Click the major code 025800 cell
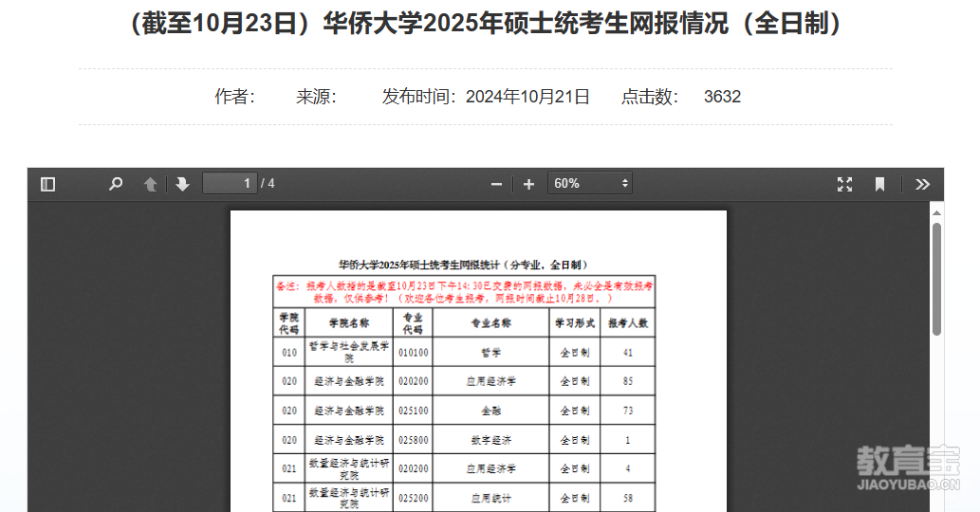980x512 pixels. (413, 440)
